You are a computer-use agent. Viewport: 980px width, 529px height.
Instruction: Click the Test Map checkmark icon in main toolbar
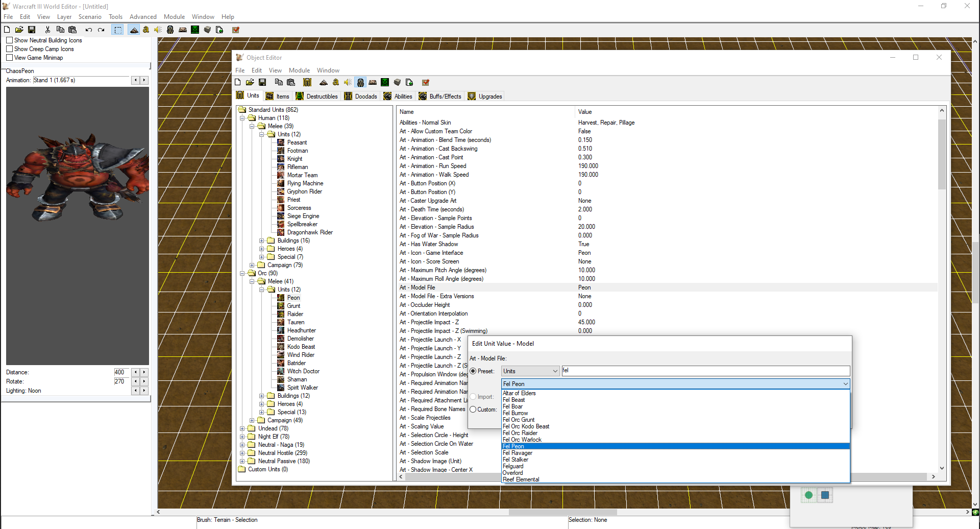236,30
